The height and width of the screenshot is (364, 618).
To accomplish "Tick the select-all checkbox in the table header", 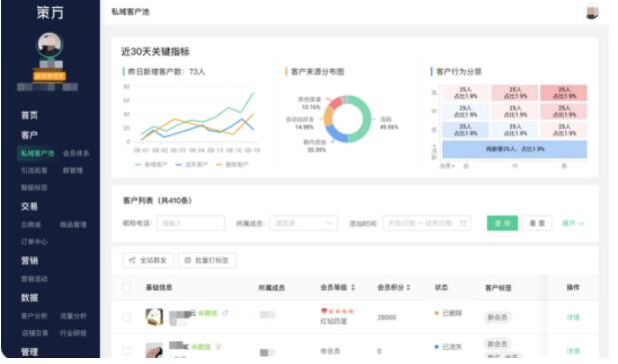I will pyautogui.click(x=127, y=287).
